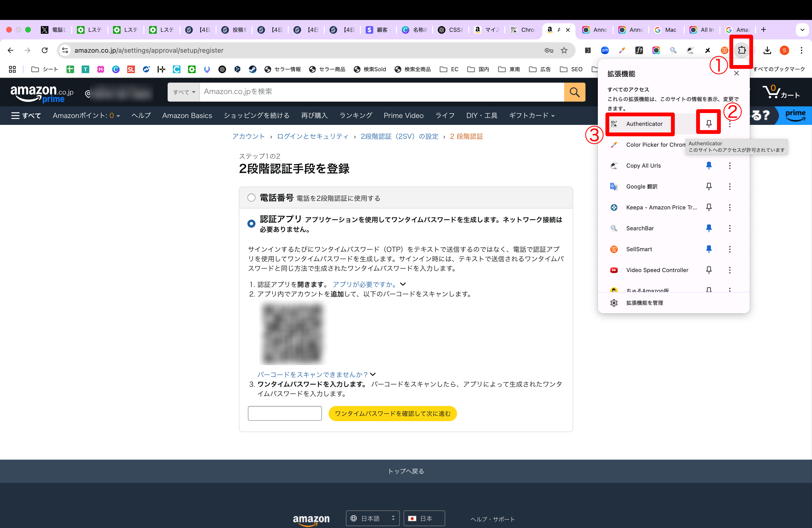Open the セラー情報 bookmark

click(x=283, y=69)
